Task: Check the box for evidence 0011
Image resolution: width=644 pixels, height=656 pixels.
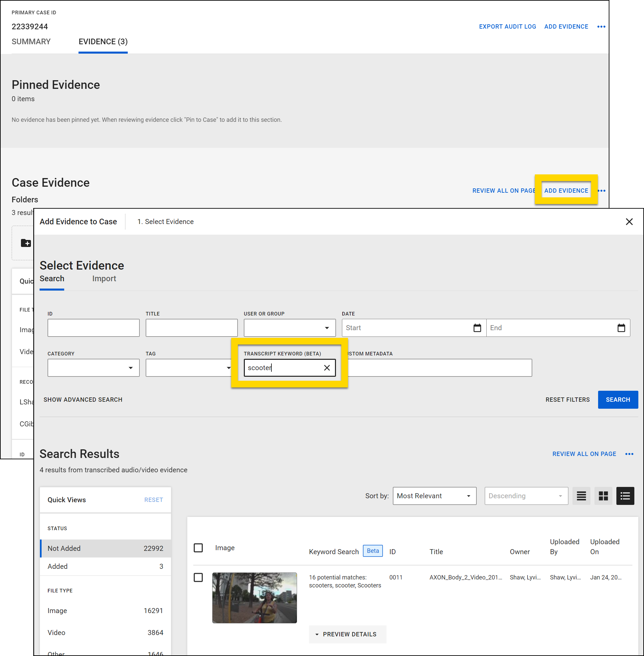Action: pyautogui.click(x=198, y=577)
